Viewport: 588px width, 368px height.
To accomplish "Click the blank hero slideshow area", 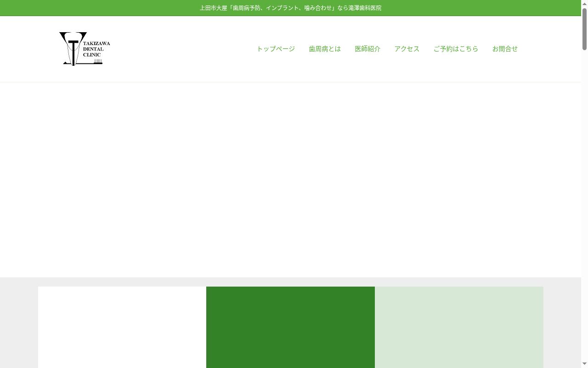I will [x=290, y=179].
